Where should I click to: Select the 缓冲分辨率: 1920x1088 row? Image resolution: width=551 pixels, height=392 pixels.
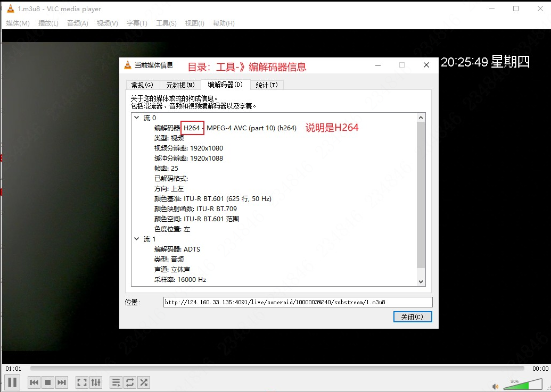point(188,159)
